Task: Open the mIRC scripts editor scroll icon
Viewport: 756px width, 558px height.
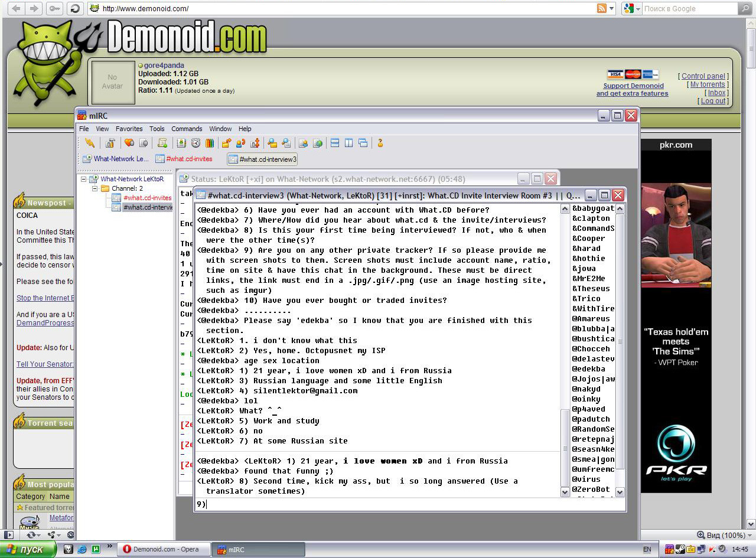Action: [x=162, y=143]
